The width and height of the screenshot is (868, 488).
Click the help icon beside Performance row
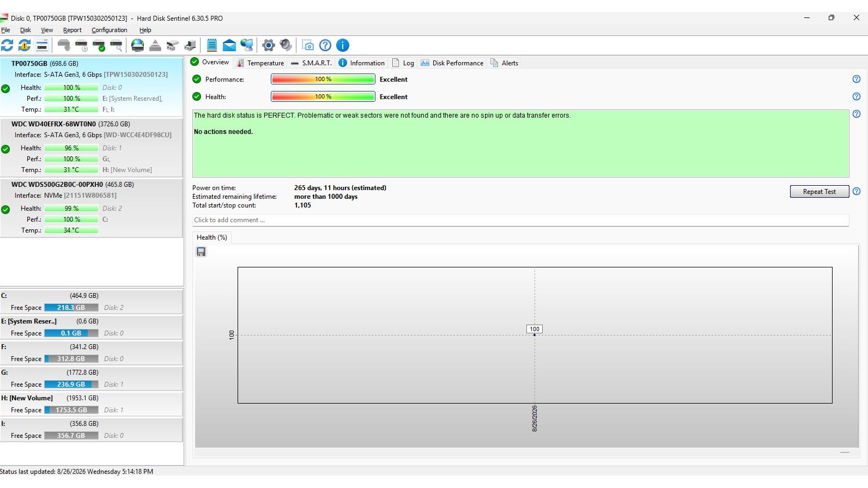(x=857, y=80)
